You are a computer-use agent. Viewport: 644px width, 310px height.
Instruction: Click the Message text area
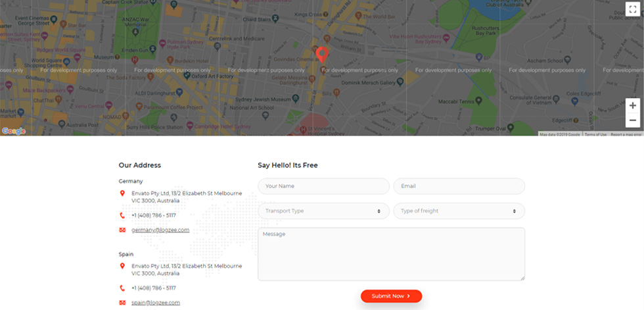[x=391, y=254]
